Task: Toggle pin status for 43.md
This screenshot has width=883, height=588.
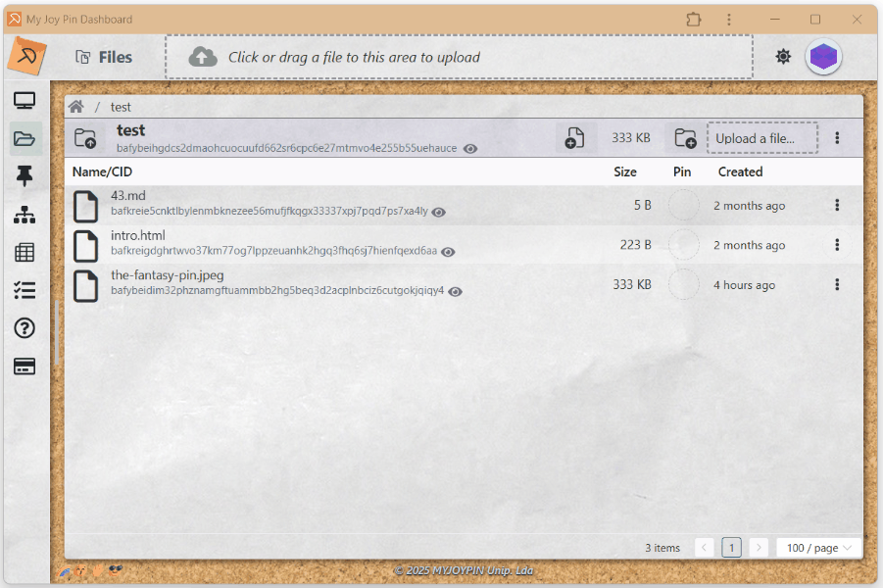Action: click(683, 206)
